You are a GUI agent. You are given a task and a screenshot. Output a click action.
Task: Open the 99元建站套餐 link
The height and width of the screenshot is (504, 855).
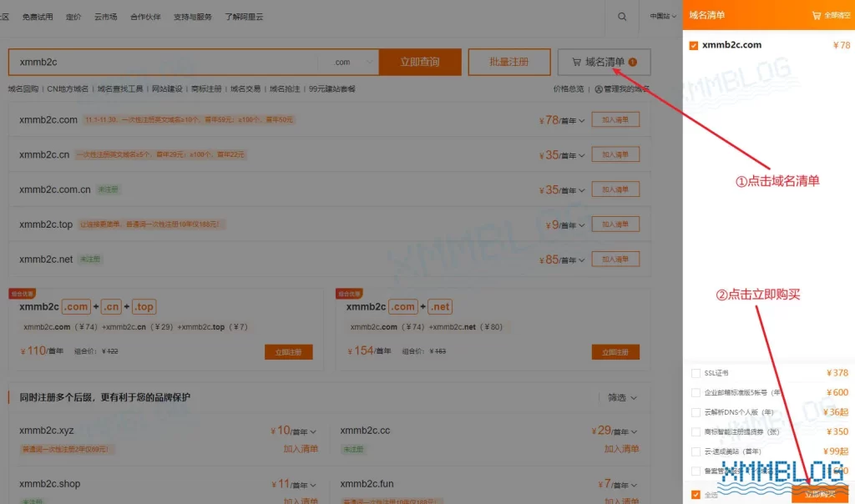(332, 88)
